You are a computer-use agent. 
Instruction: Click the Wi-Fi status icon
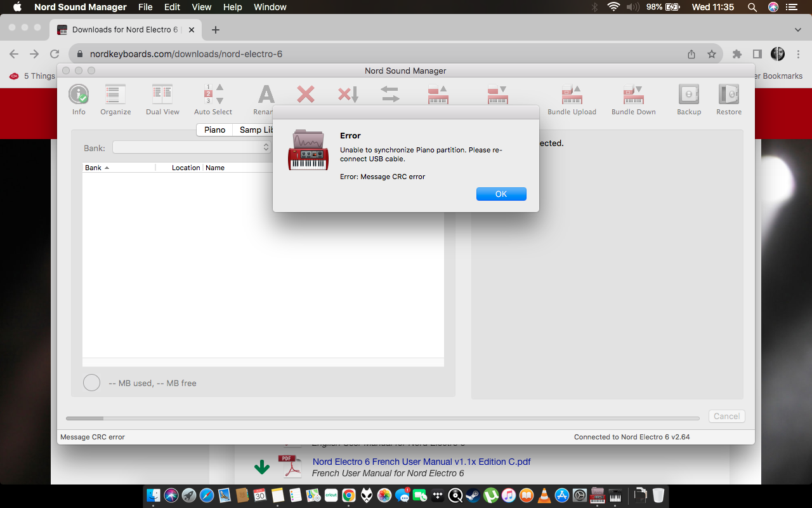[x=613, y=7]
